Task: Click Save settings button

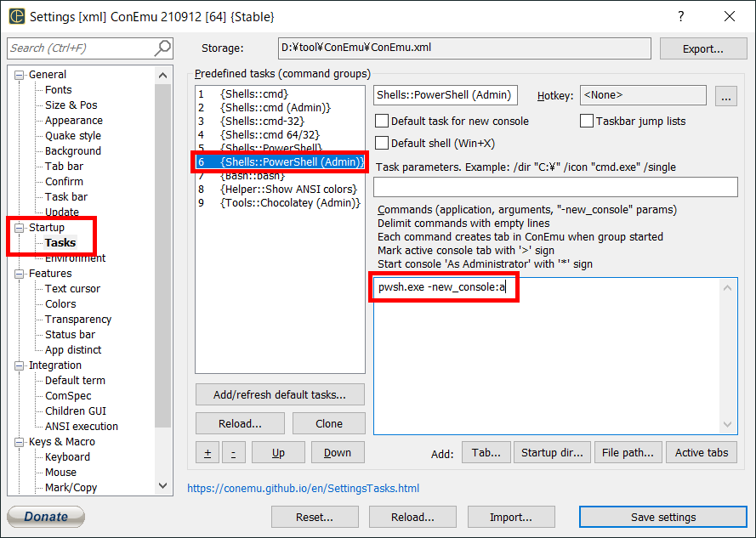Action: [663, 518]
